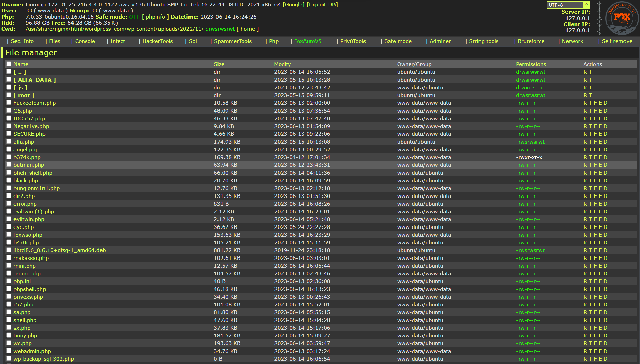Go to the Network menu

click(573, 41)
